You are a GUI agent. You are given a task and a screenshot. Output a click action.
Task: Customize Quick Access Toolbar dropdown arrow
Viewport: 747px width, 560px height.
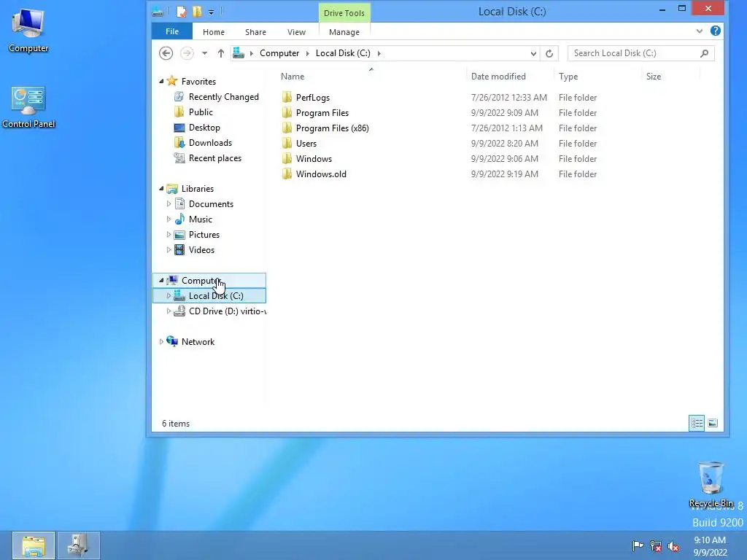(x=211, y=12)
